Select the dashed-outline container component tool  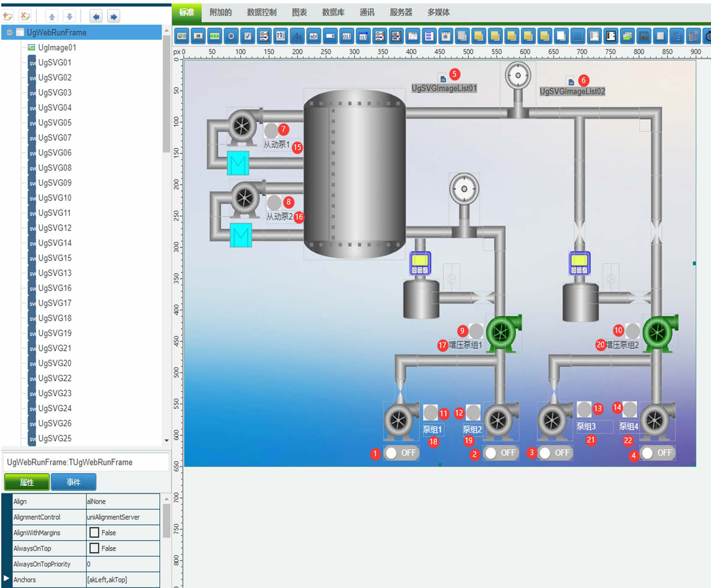pos(578,36)
